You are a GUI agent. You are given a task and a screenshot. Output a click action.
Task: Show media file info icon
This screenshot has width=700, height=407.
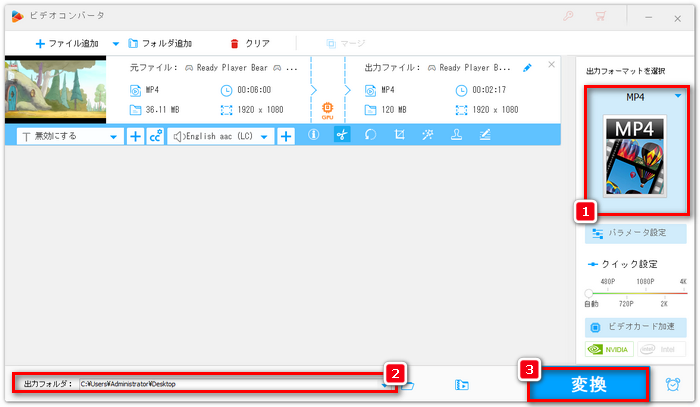[313, 136]
